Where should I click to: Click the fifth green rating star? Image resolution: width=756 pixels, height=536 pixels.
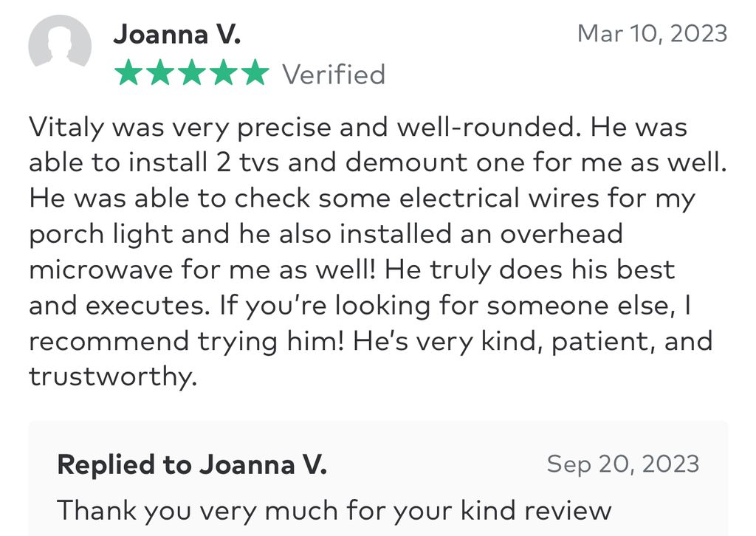tap(255, 72)
